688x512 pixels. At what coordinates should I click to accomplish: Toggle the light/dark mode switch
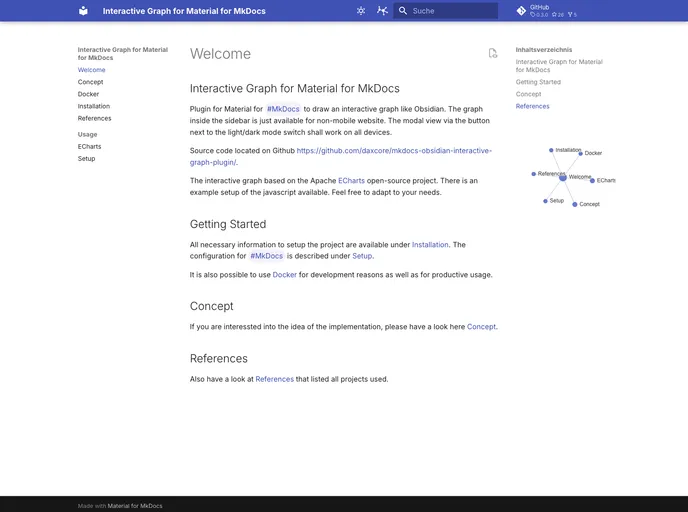(361, 11)
